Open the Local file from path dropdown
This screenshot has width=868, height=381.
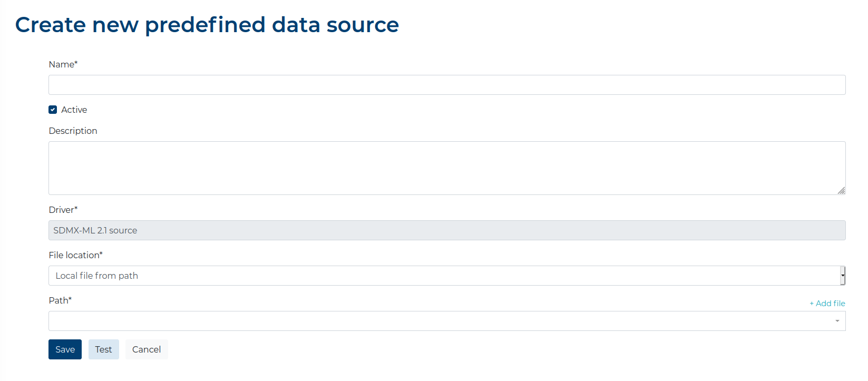(447, 276)
